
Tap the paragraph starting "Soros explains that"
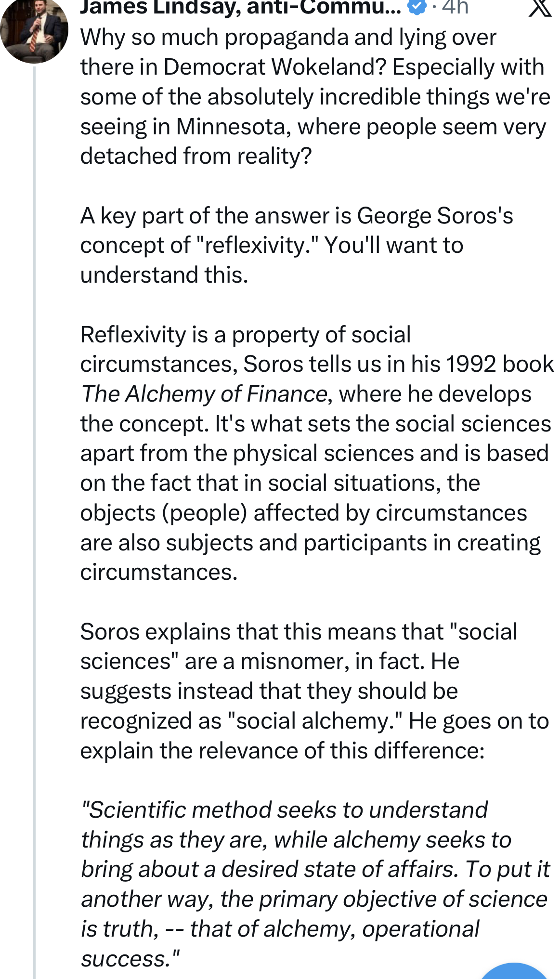tap(313, 691)
